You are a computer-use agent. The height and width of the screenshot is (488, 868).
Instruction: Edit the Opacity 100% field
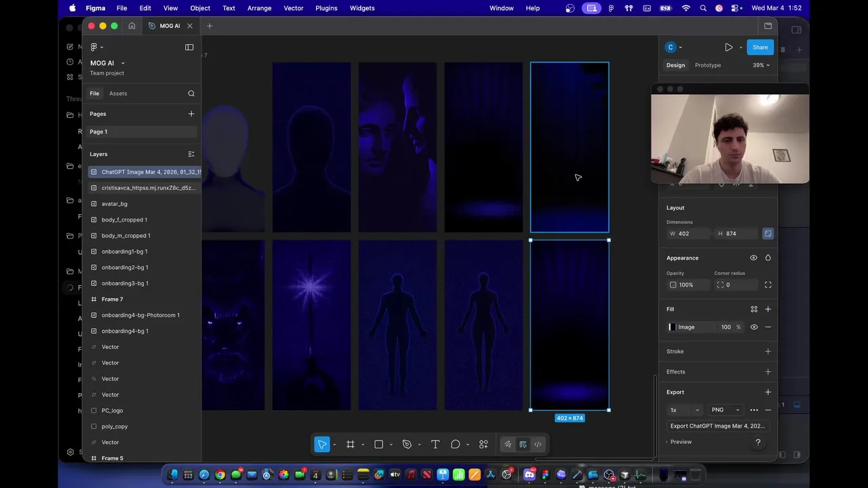(x=688, y=285)
